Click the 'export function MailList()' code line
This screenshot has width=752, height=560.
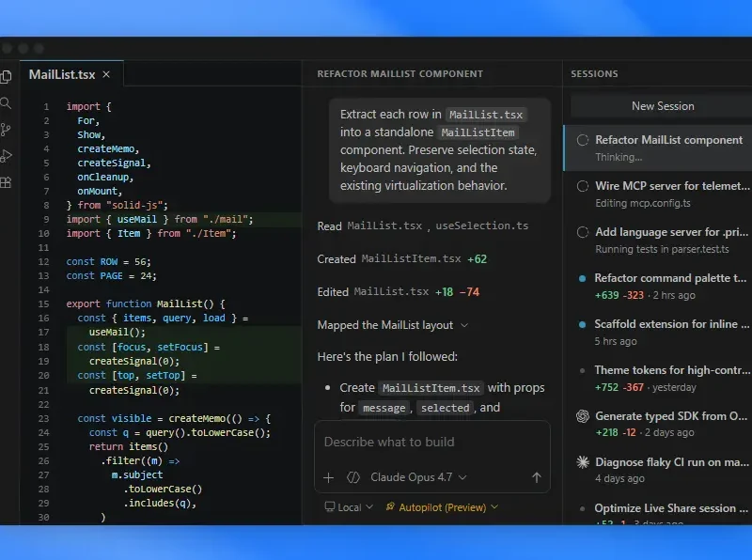pyautogui.click(x=146, y=304)
